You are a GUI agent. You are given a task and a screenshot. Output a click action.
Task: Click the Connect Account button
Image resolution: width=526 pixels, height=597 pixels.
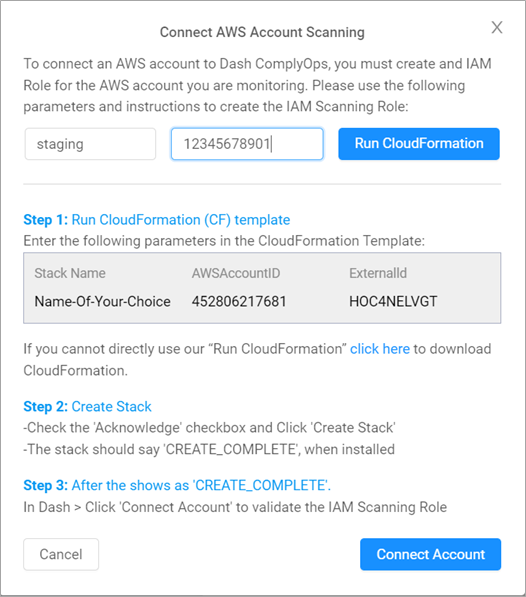pyautogui.click(x=430, y=554)
